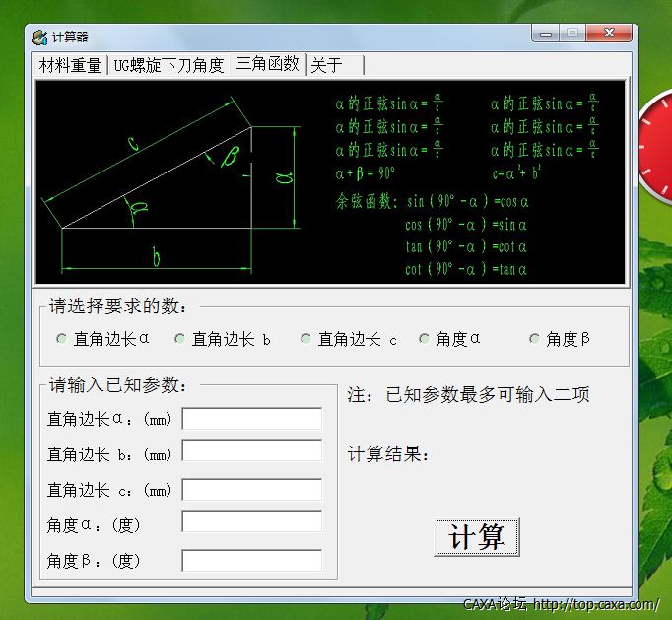Close the 计算器 window

coord(609,33)
